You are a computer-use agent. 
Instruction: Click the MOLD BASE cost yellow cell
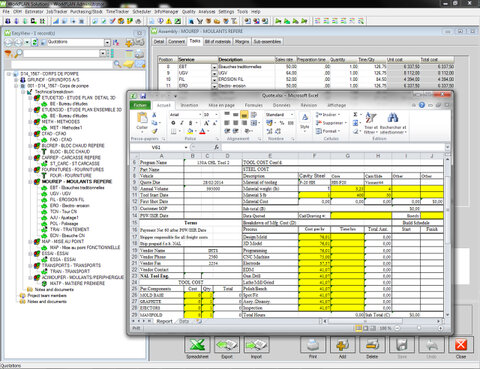pyautogui.click(x=192, y=295)
